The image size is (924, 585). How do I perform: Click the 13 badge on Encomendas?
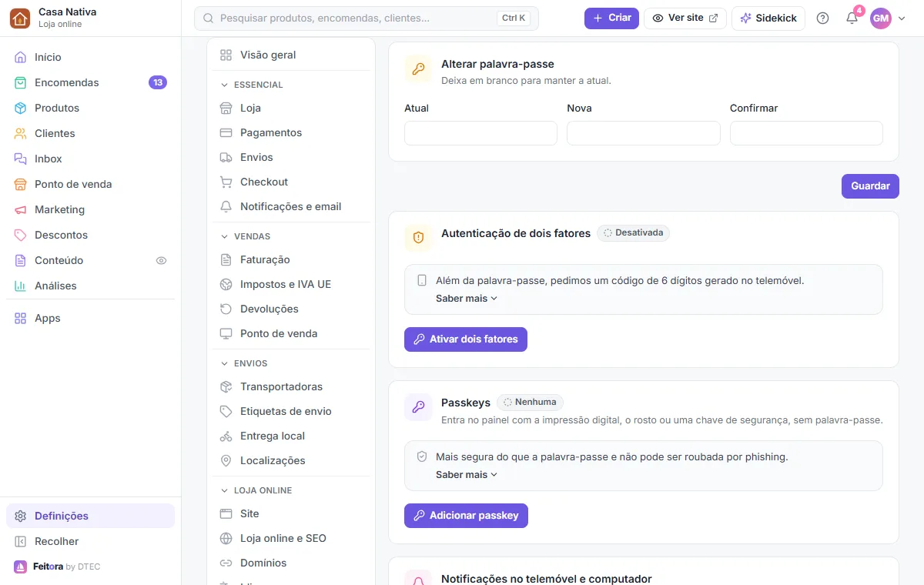[158, 82]
